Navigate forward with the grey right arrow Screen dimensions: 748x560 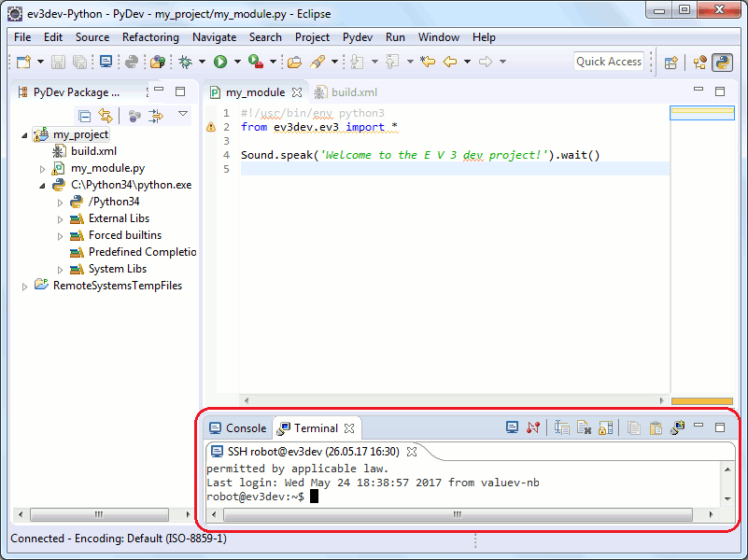[486, 62]
